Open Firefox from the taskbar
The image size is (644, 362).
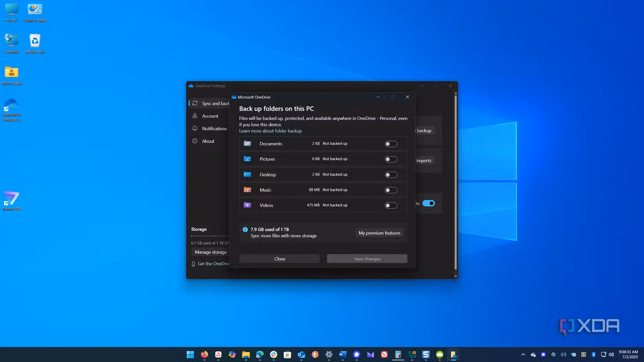click(x=204, y=355)
